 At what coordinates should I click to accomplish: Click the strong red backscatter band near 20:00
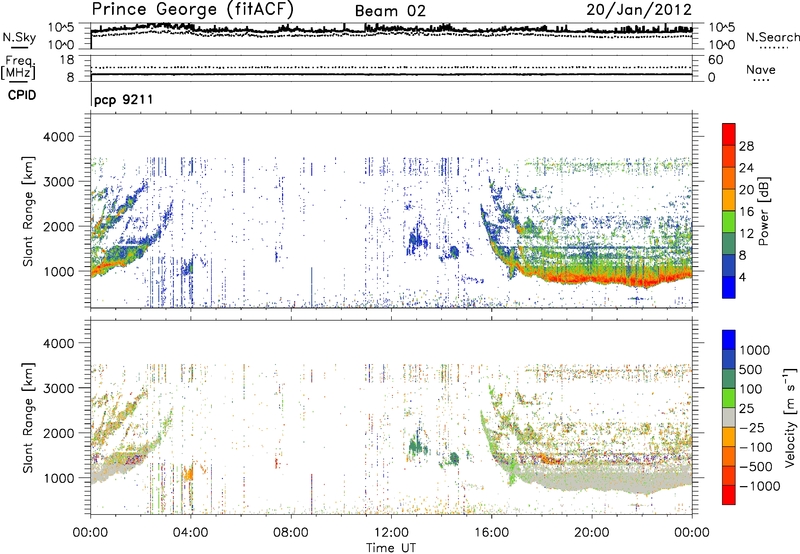(592, 279)
